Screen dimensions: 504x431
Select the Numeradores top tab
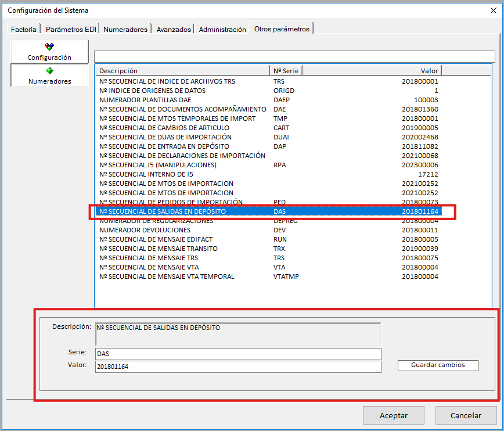coord(125,29)
